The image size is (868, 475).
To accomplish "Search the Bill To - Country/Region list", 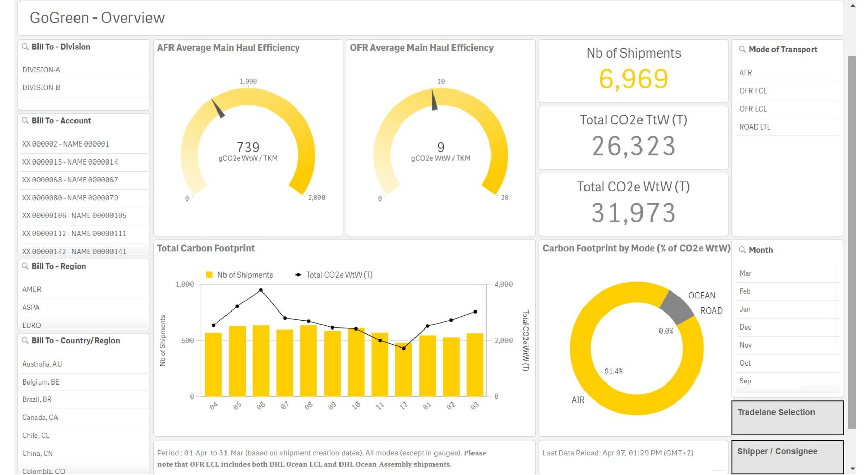I will pos(25,340).
